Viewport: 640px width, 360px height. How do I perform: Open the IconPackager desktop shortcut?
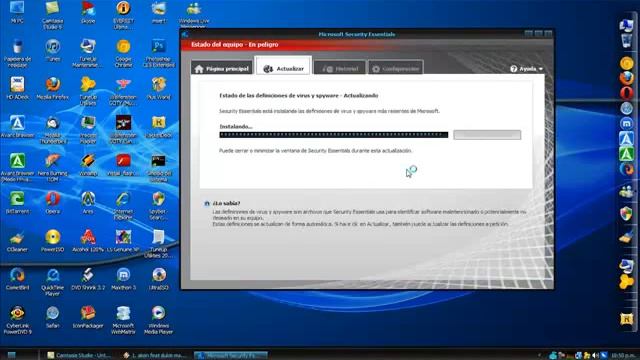tap(88, 317)
